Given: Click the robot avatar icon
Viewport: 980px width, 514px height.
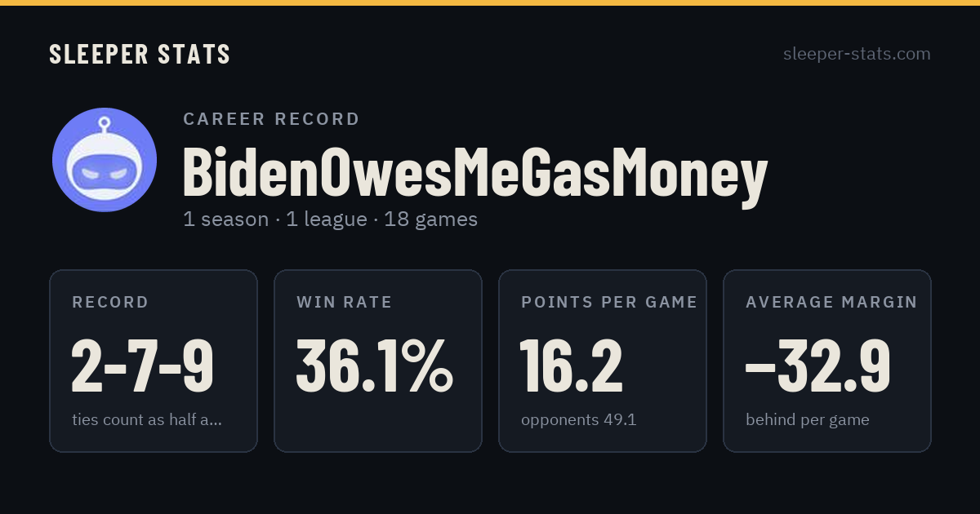Looking at the screenshot, I should click(105, 160).
